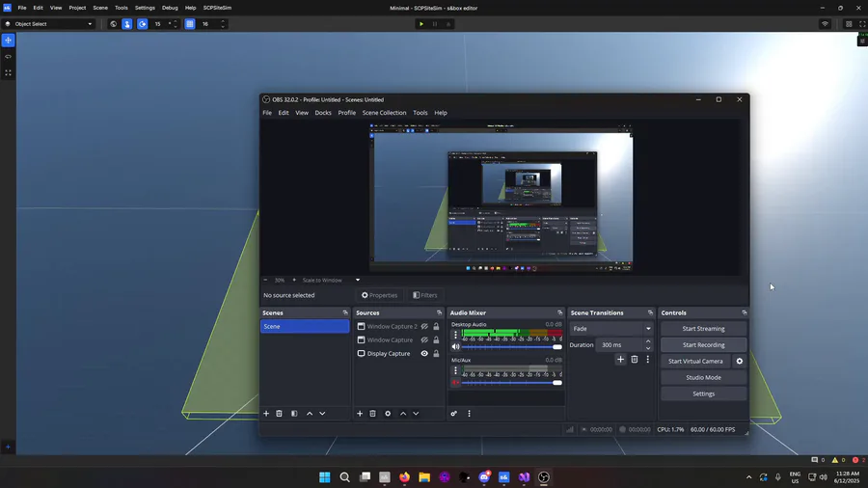Click Start Recording button

703,345
